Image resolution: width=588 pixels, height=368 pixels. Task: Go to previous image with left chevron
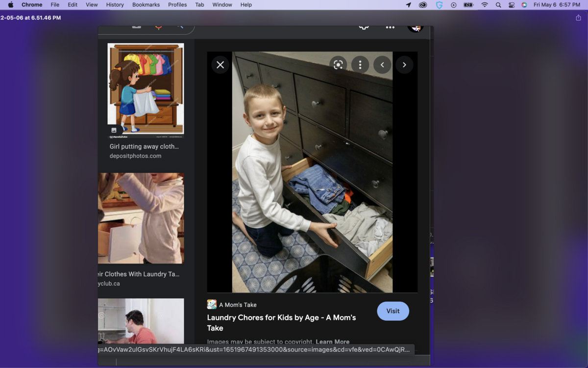pos(382,65)
